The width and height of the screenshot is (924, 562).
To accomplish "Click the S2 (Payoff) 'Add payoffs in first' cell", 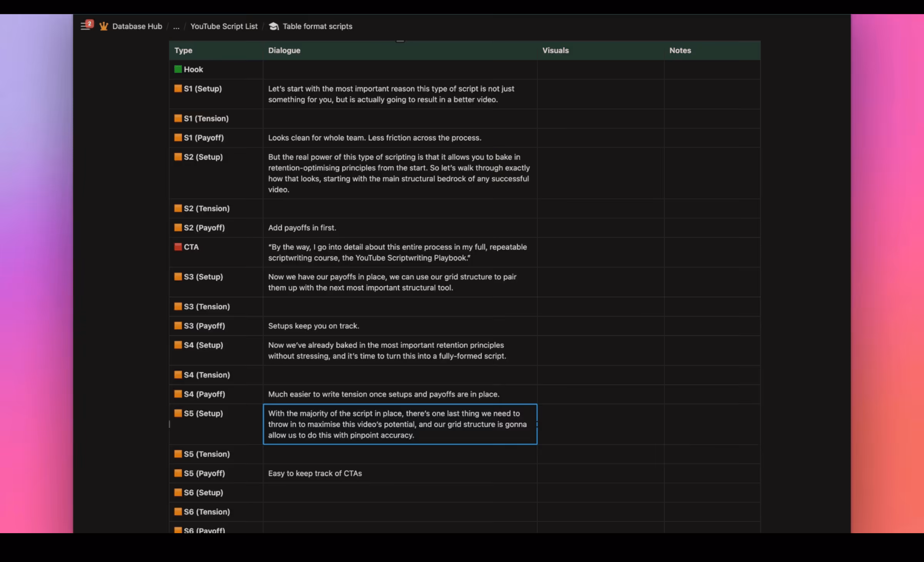I will click(x=302, y=228).
